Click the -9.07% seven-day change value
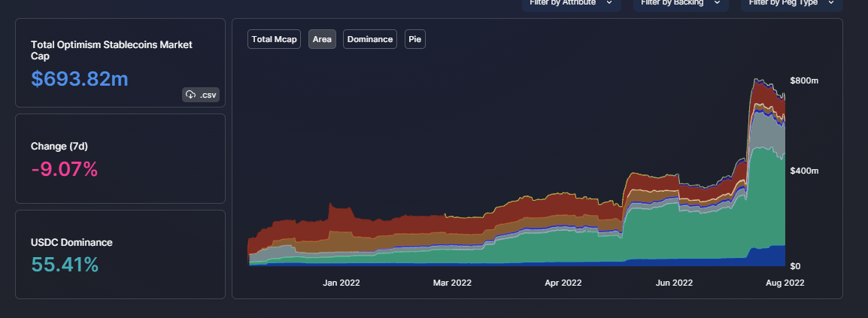 coord(65,169)
